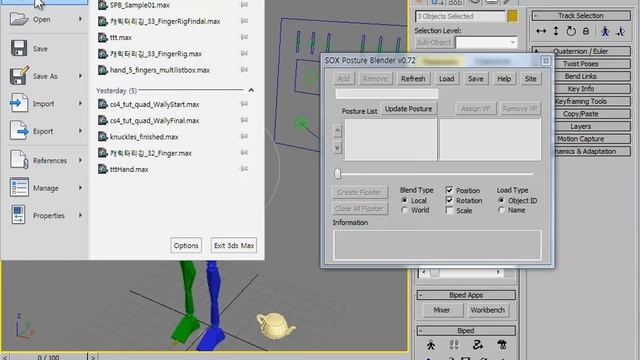
Task: Pin ttt.max to the recent list
Action: click(x=244, y=37)
